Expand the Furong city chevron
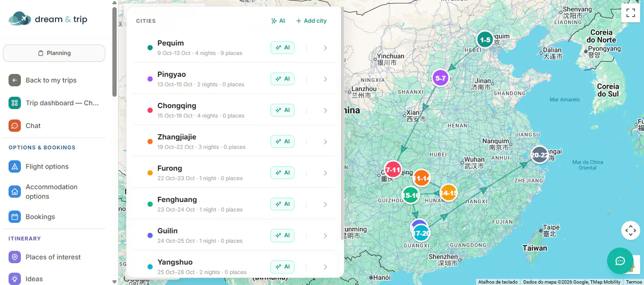The width and height of the screenshot is (644, 285). pyautogui.click(x=325, y=173)
